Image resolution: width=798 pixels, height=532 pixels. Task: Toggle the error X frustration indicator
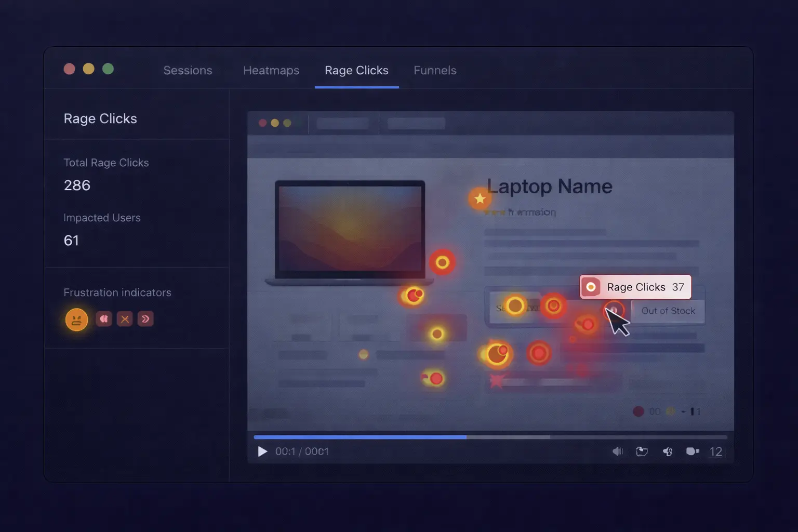pyautogui.click(x=125, y=319)
